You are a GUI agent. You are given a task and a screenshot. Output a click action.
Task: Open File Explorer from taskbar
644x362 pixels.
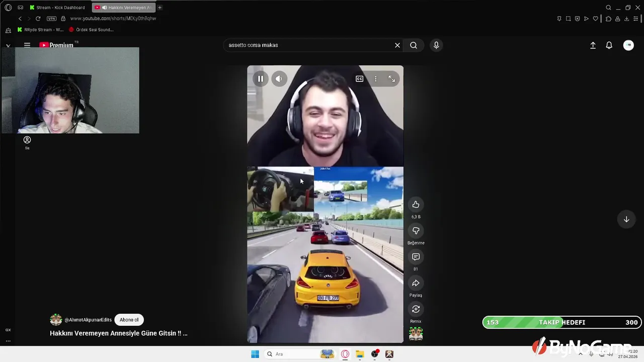360,354
